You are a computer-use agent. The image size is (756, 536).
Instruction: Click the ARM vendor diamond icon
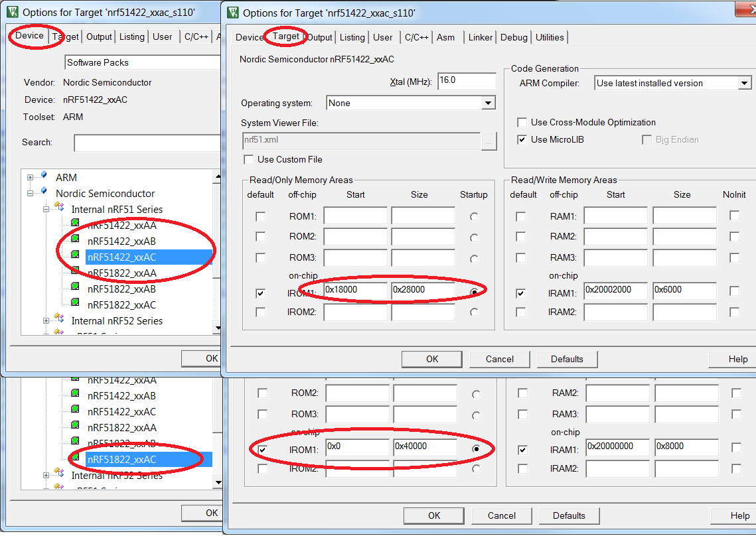click(44, 175)
